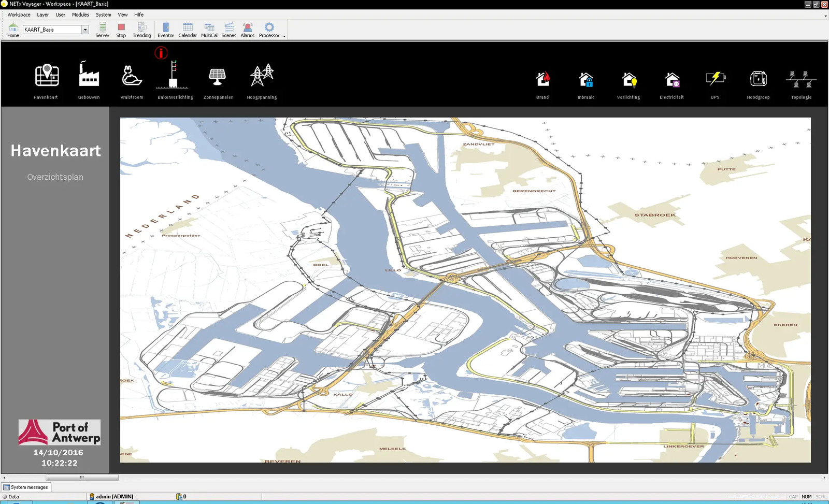The height and width of the screenshot is (504, 829).
Task: Open the Walstroom shore power icon
Action: 132,76
